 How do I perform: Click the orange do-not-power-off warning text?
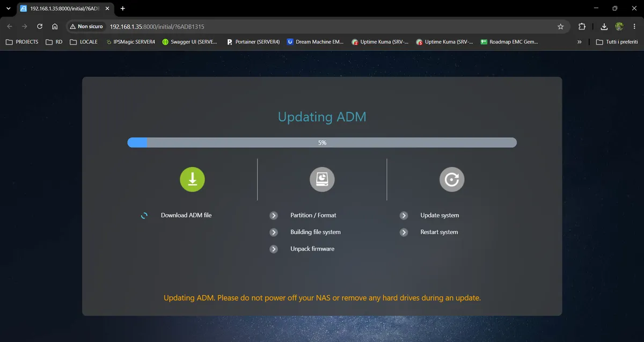pos(322,297)
